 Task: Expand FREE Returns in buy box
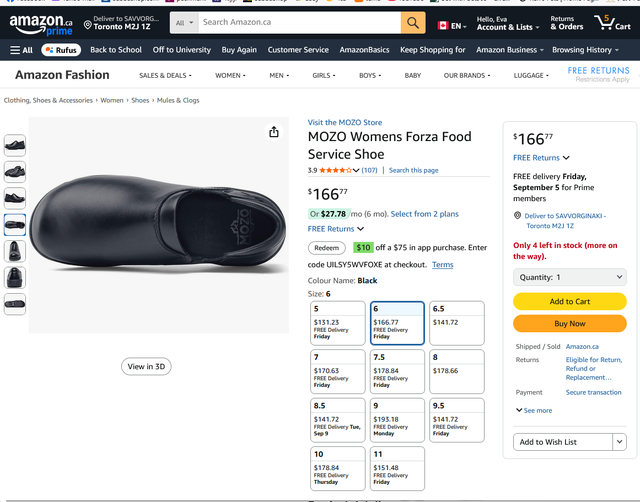[x=541, y=158]
